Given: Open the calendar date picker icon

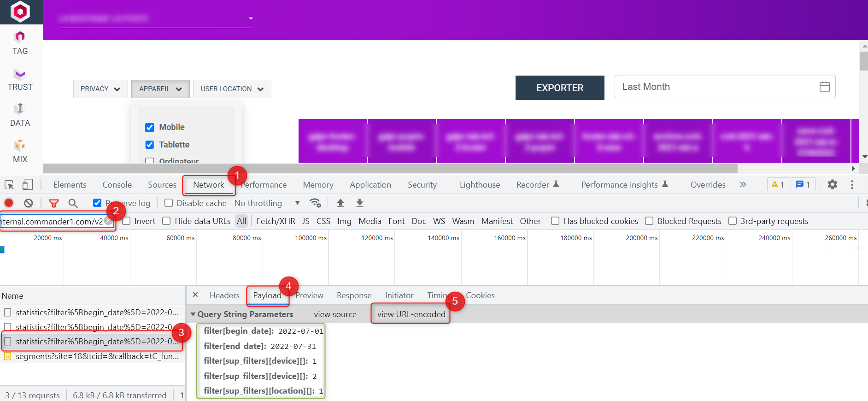Looking at the screenshot, I should pyautogui.click(x=825, y=87).
